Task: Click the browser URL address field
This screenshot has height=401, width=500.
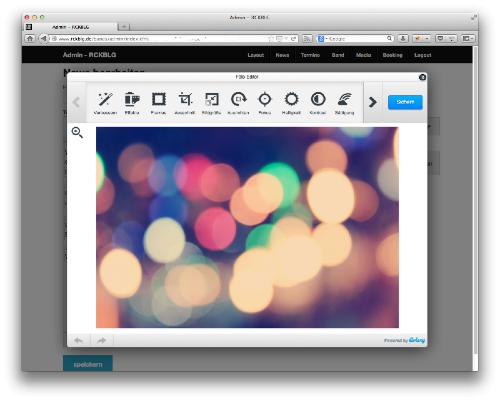Action: (x=173, y=39)
